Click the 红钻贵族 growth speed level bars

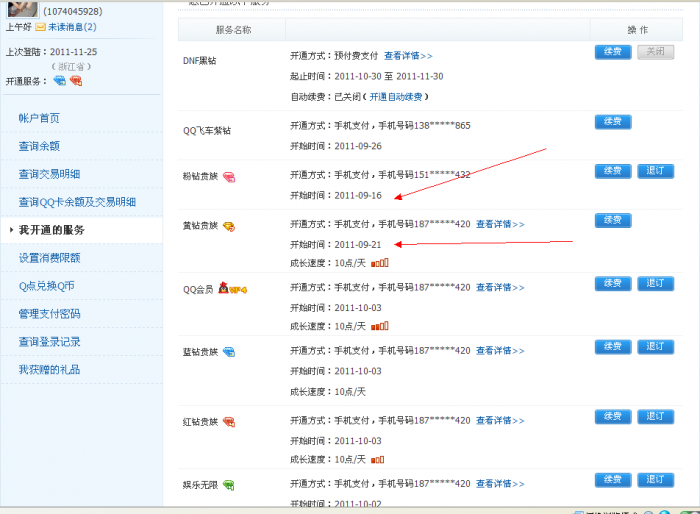[x=378, y=460]
